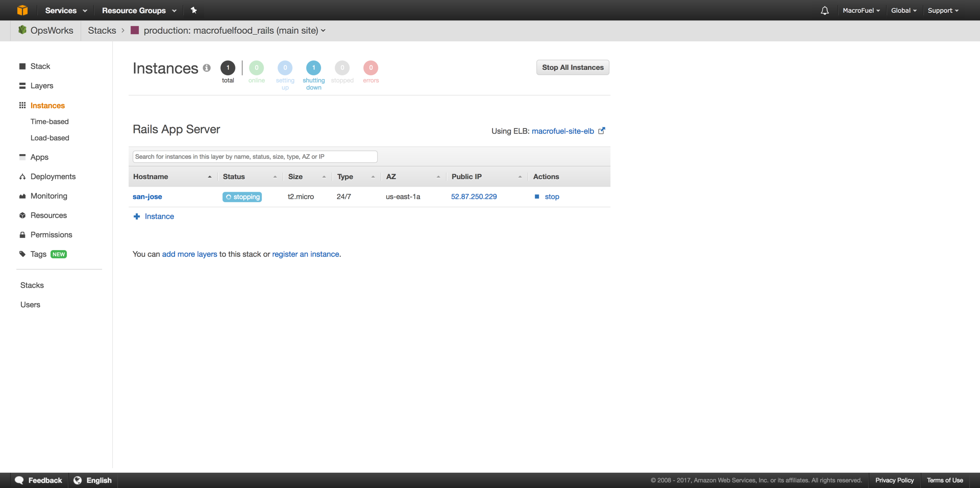Open the Support dropdown menu
The image size is (980, 488).
pyautogui.click(x=943, y=11)
